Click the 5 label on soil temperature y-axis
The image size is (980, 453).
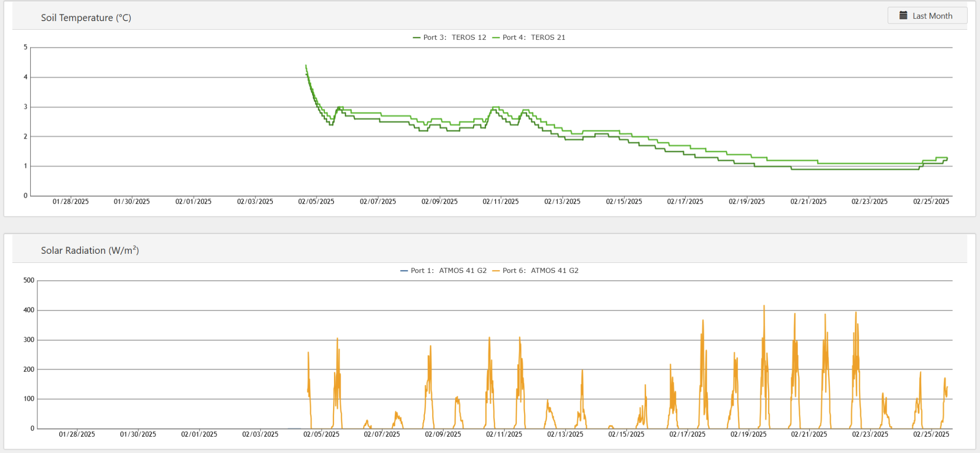pos(26,47)
